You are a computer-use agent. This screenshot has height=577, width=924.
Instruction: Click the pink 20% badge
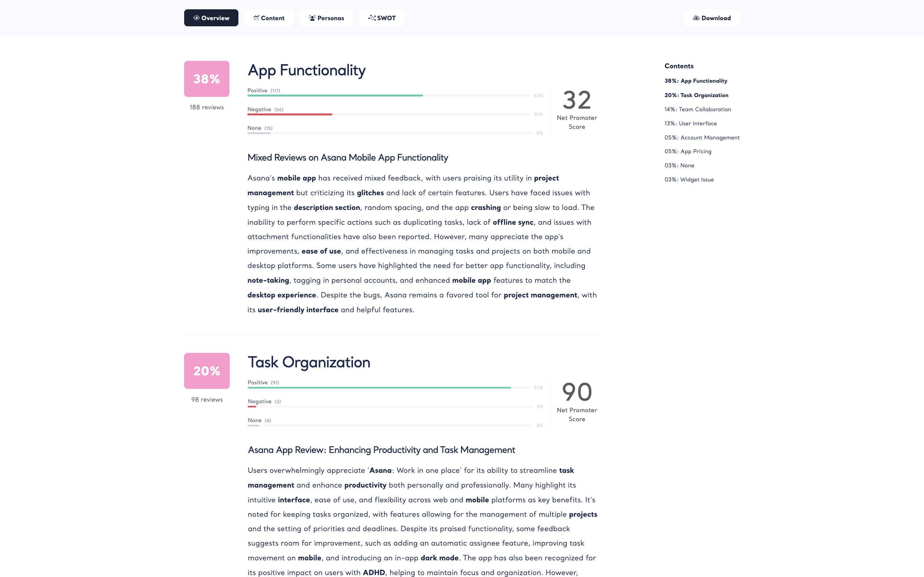[207, 371]
